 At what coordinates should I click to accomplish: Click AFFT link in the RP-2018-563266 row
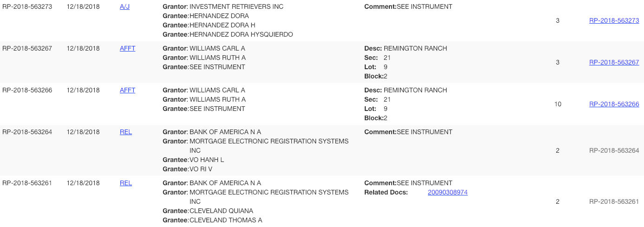pos(127,90)
